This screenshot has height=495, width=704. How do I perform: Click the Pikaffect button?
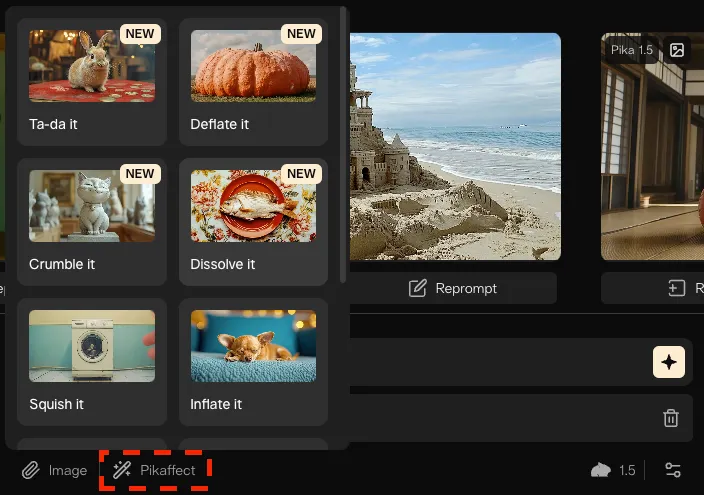(155, 470)
